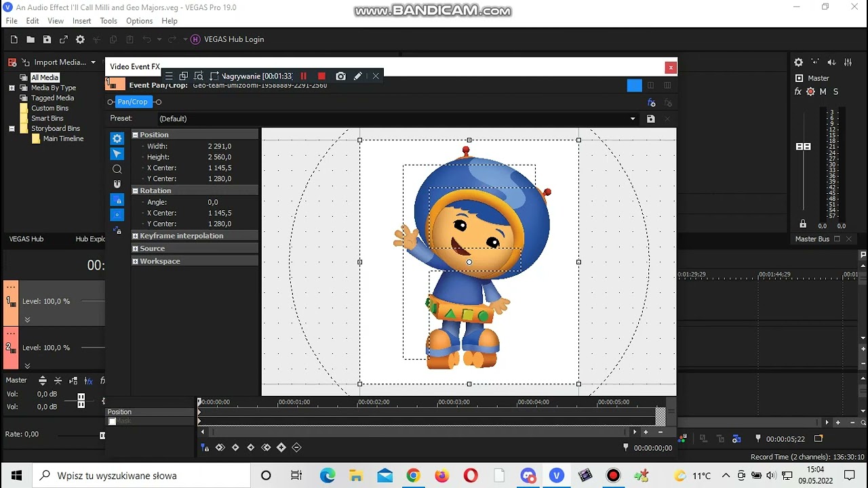Screen dimensions: 868x488
Task: Click the VEGAS Hub Login button
Action: [227, 39]
